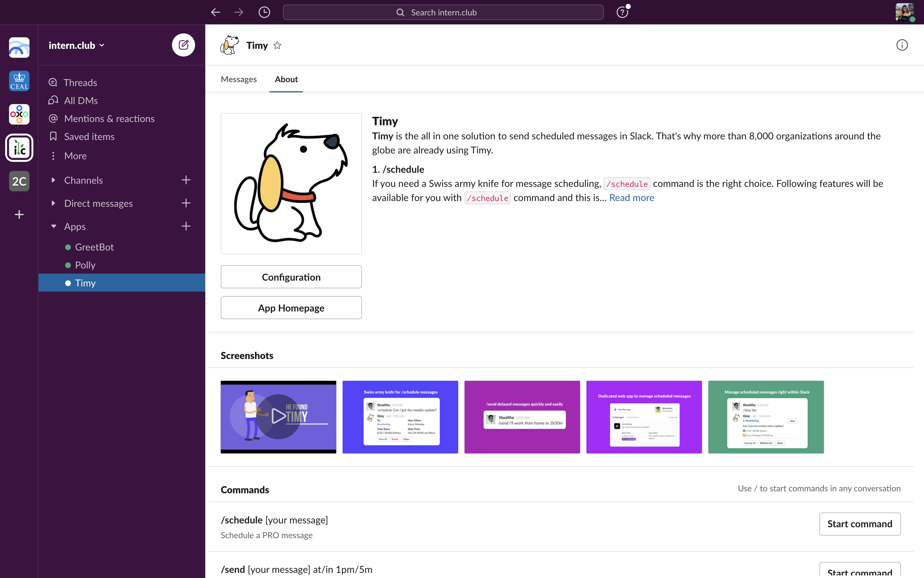The height and width of the screenshot is (578, 924).
Task: Click the Configuration button
Action: 291,277
